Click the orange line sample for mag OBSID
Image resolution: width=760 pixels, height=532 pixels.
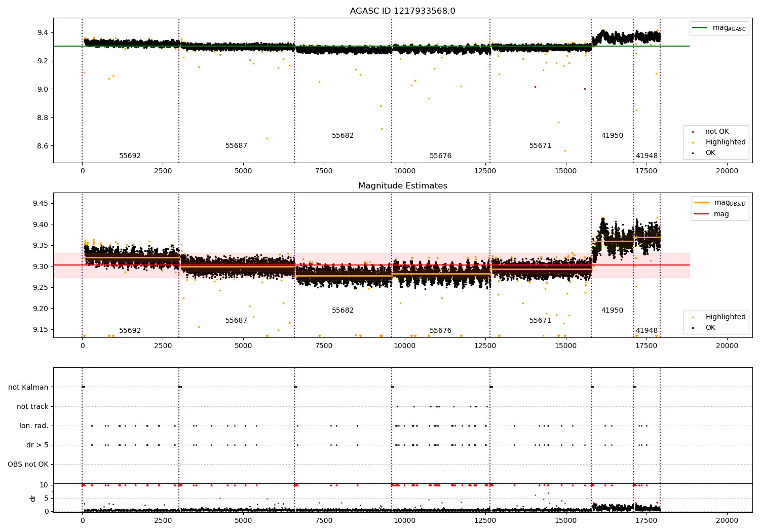(x=702, y=203)
